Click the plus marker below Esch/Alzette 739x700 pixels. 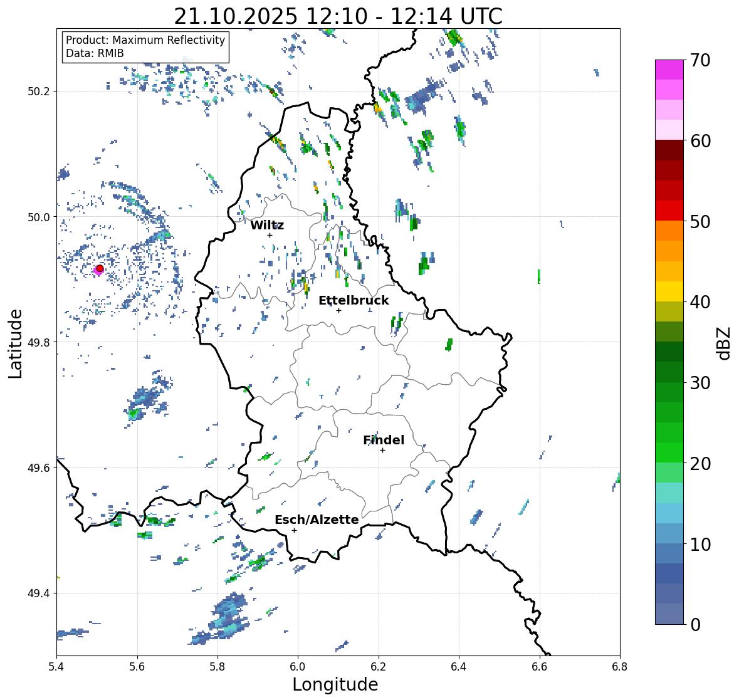[x=294, y=530]
